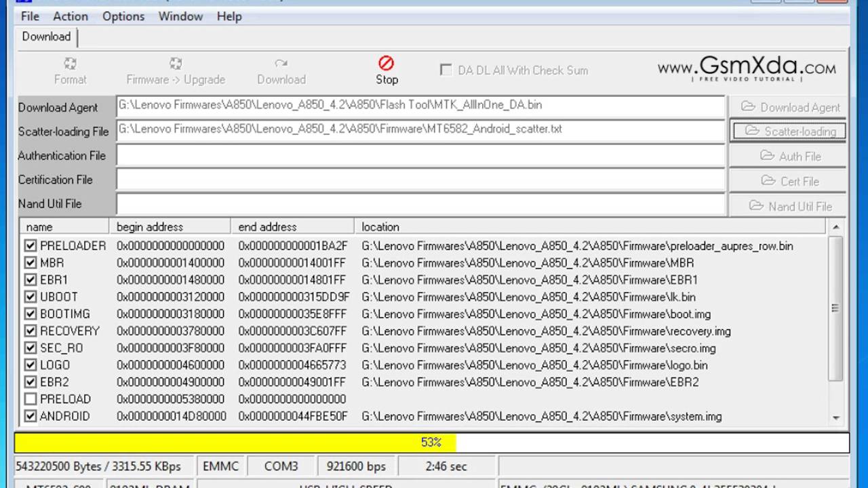
Task: Click the Download Agent path field
Action: pos(420,106)
